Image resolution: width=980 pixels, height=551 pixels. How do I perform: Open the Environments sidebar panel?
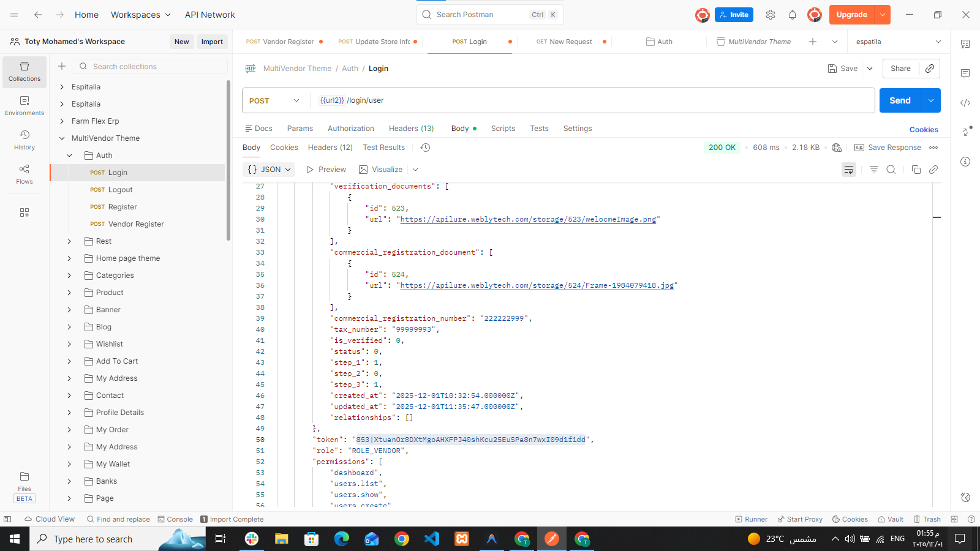(x=24, y=105)
